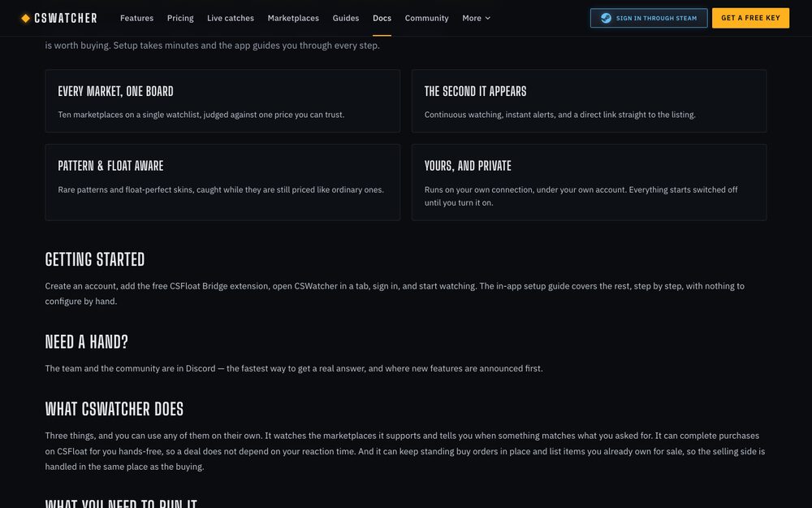Click the What You Need To Run It heading
The height and width of the screenshot is (508, 812).
click(121, 503)
